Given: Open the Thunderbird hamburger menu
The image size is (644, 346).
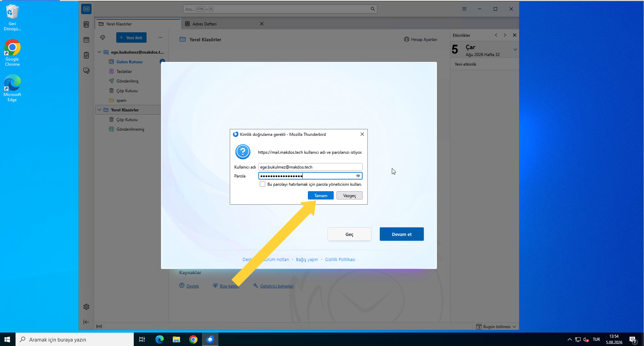Looking at the screenshot, I should pos(464,9).
